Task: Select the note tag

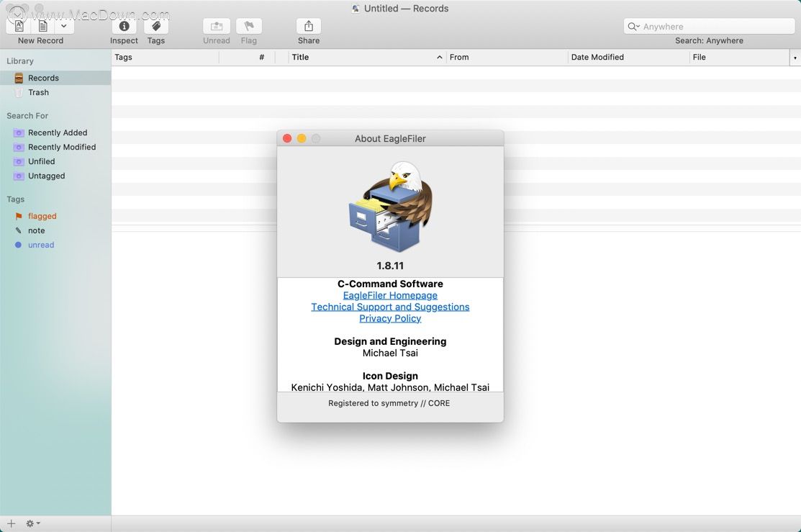Action: [x=55, y=230]
